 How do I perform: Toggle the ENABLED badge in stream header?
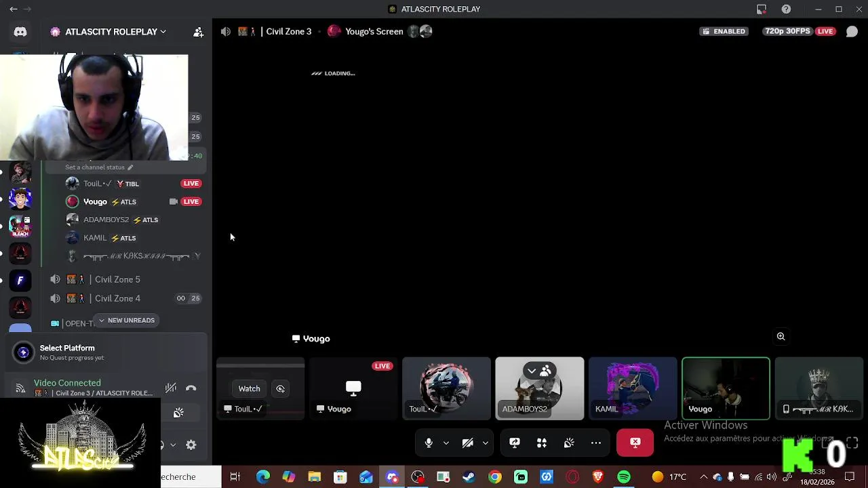click(724, 31)
